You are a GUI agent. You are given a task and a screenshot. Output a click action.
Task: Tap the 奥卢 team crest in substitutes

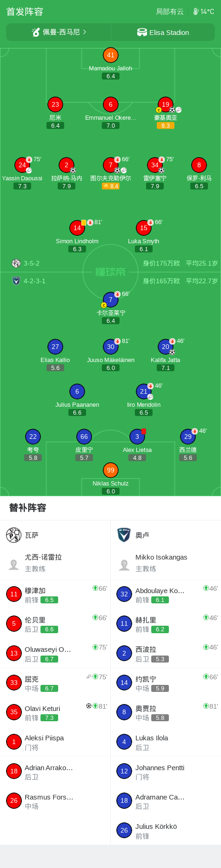(124, 535)
